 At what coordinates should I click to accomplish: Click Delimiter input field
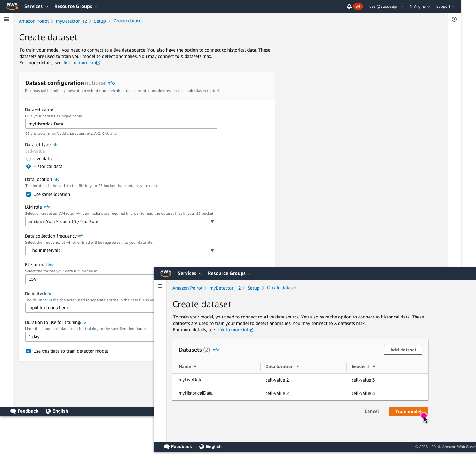[x=89, y=308]
